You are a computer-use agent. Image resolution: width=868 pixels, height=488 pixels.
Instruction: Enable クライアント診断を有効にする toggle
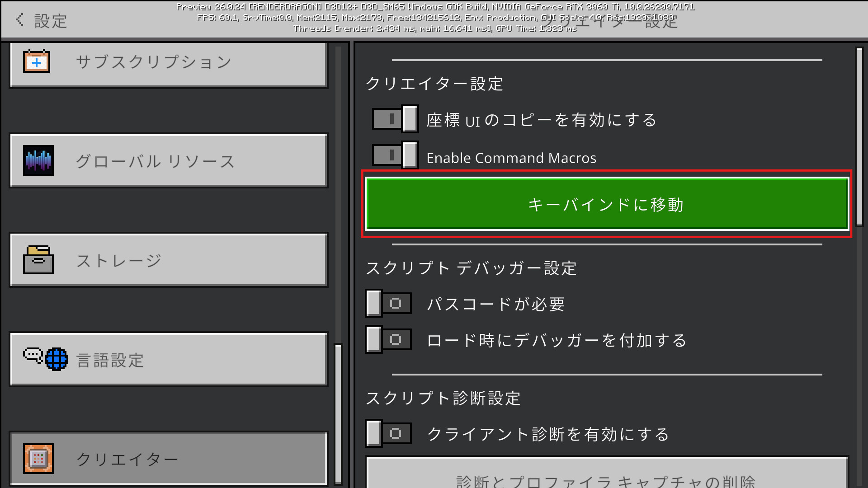pos(388,434)
